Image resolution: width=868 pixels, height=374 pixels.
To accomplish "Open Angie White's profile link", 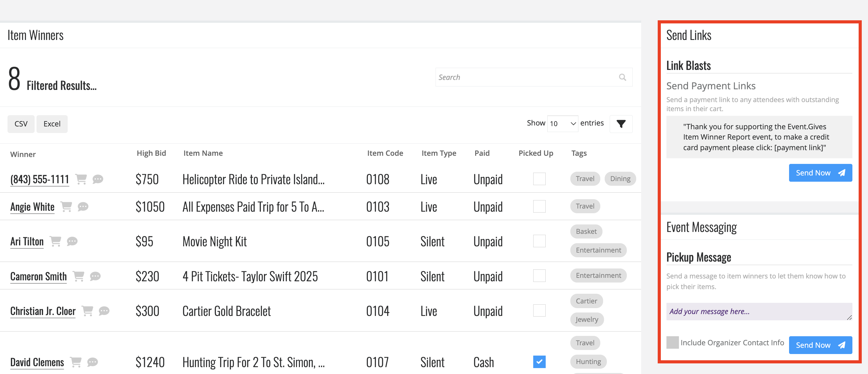I will pos(32,207).
